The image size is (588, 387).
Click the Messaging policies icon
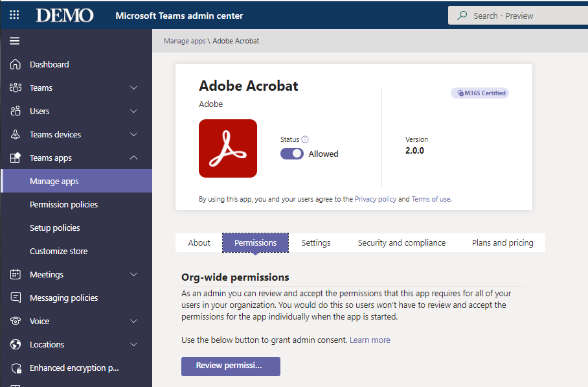coord(16,298)
